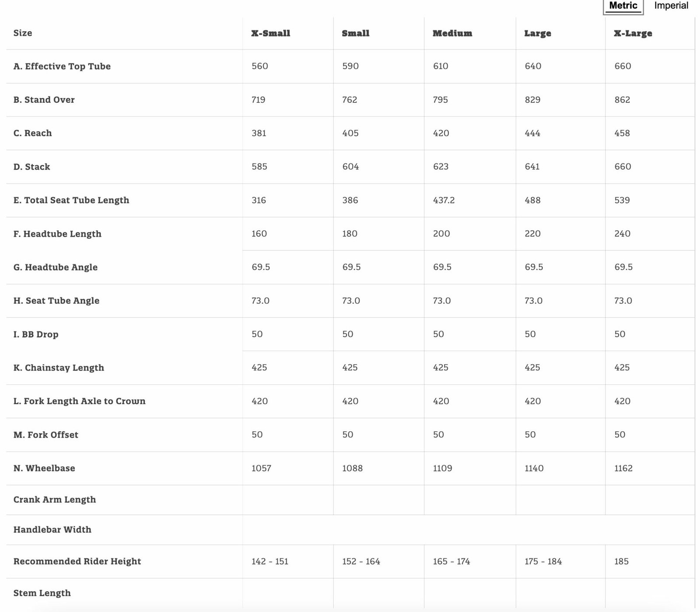Click the Small column header

(x=355, y=33)
